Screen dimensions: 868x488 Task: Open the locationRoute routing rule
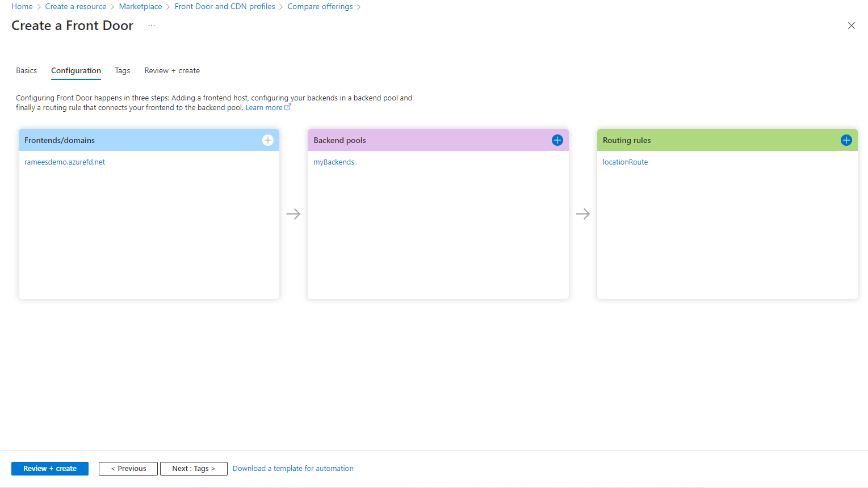pos(625,162)
